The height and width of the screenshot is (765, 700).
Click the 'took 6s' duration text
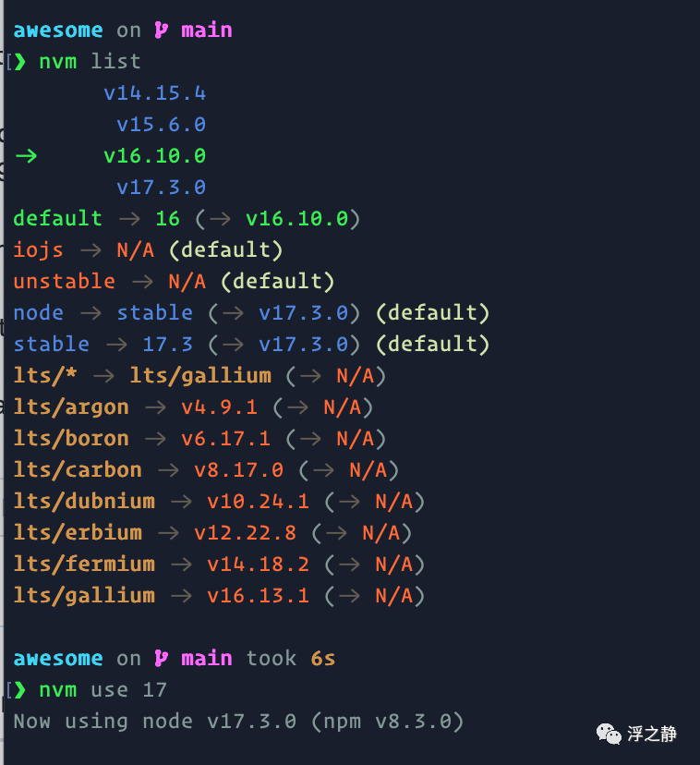coord(290,658)
